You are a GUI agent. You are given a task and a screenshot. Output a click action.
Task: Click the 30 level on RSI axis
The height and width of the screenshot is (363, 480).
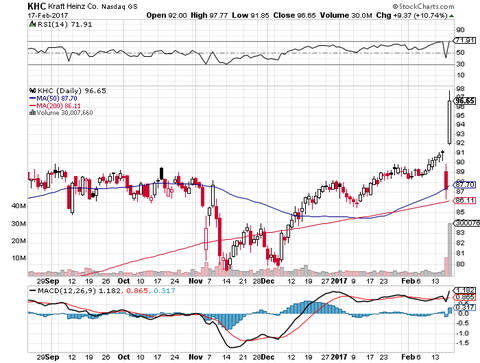click(x=460, y=64)
